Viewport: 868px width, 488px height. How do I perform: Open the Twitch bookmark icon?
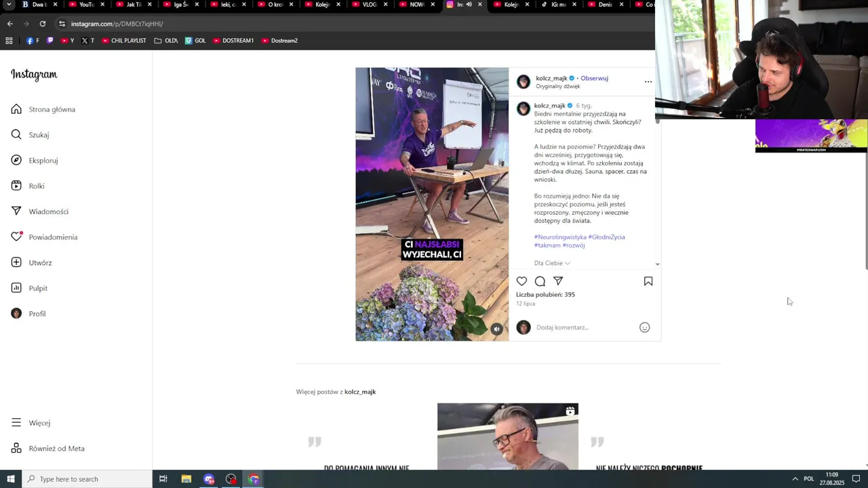(x=50, y=41)
